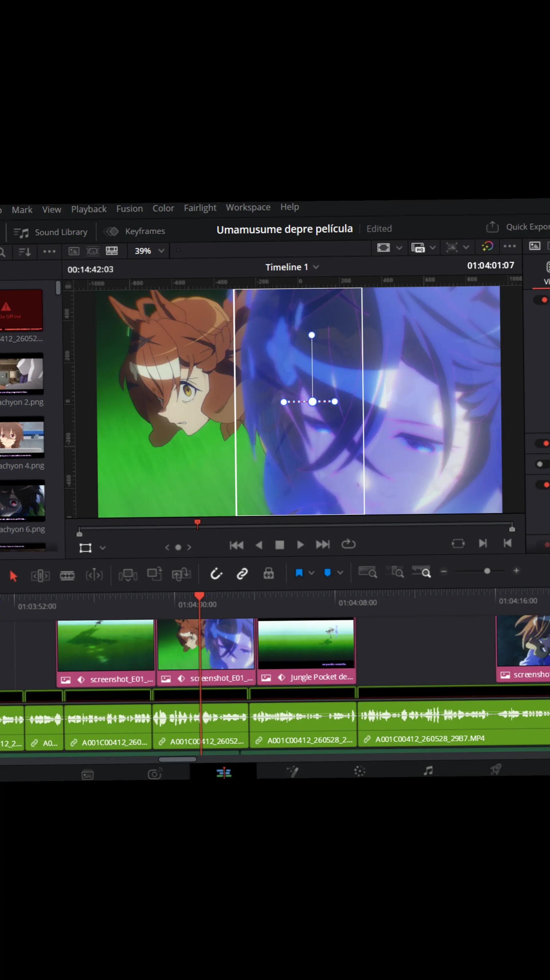Click the Full Extent Zoom icon
Screen dimensions: 550x980
point(368,572)
